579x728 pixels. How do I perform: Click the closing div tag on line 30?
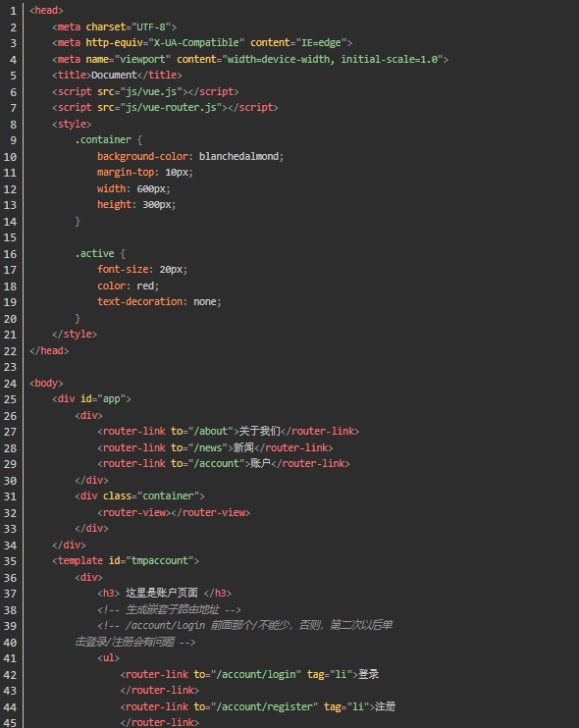click(x=91, y=481)
